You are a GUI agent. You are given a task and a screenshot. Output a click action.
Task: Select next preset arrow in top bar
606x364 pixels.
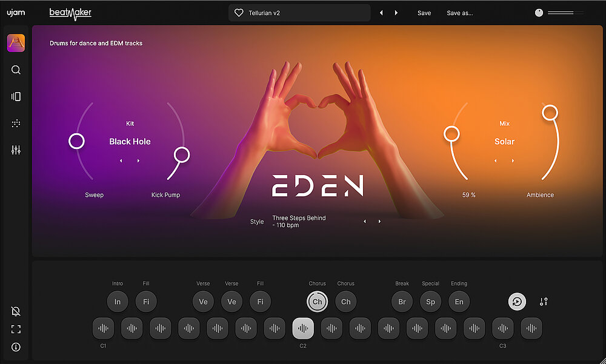(396, 13)
